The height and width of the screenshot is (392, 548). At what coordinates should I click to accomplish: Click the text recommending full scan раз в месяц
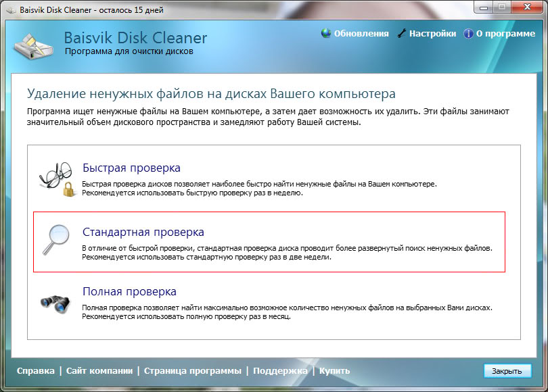(x=186, y=316)
